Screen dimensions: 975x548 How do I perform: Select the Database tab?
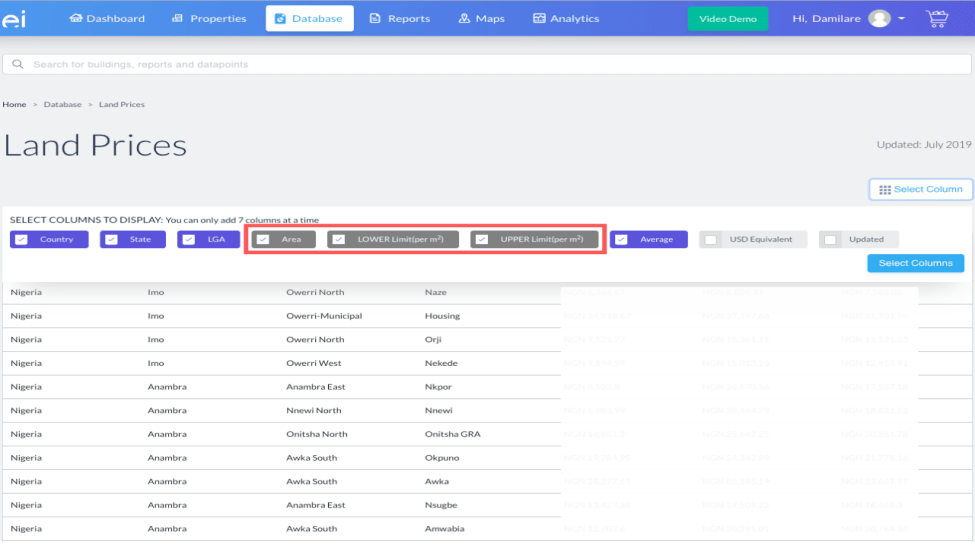click(310, 19)
